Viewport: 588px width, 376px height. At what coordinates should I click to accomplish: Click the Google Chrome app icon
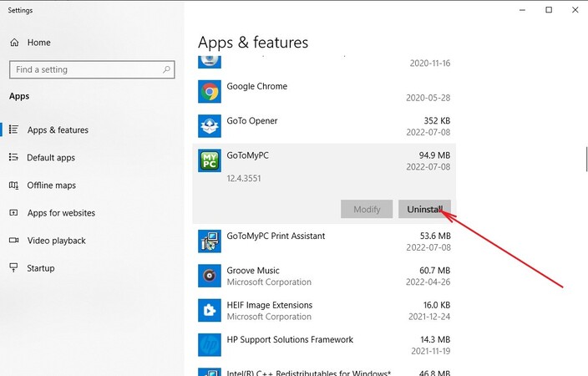pos(210,92)
